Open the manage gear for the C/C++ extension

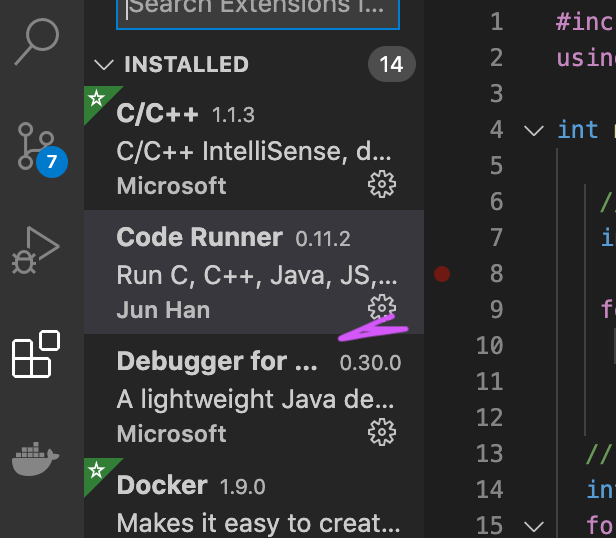[x=382, y=184]
